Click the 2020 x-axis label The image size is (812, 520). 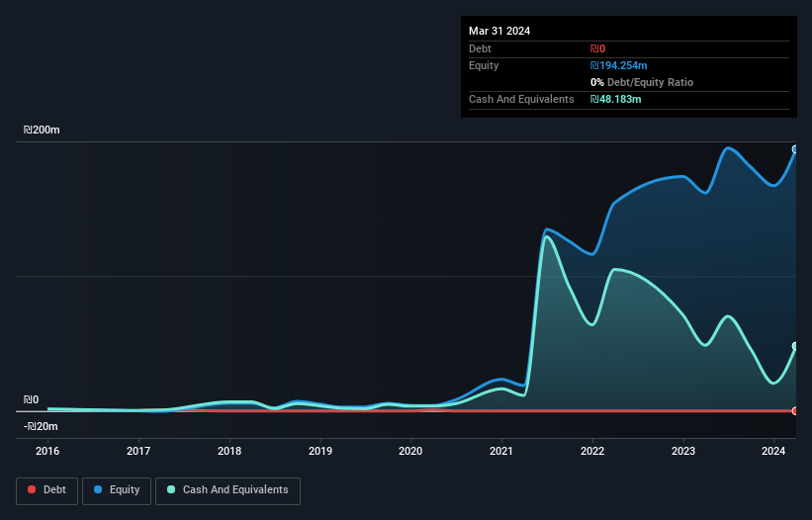[x=410, y=451]
